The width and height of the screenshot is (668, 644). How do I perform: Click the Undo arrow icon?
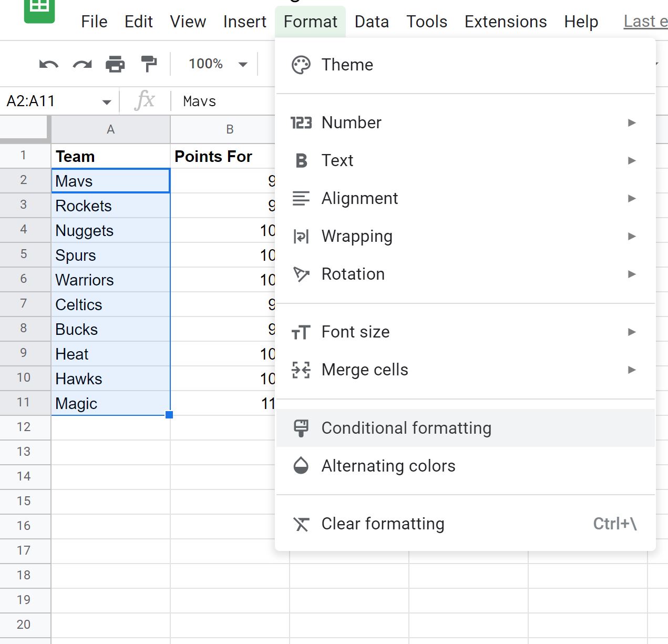(49, 65)
